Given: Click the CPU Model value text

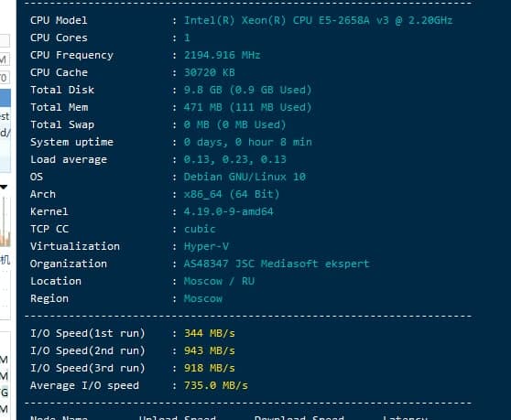Looking at the screenshot, I should click(318, 20).
